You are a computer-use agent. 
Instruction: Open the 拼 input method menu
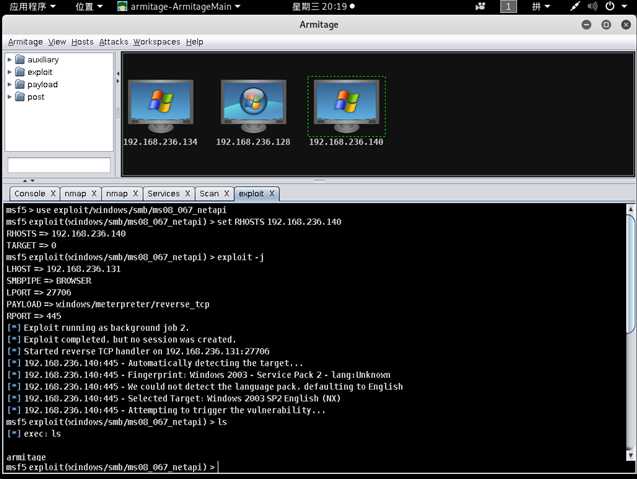[x=541, y=7]
